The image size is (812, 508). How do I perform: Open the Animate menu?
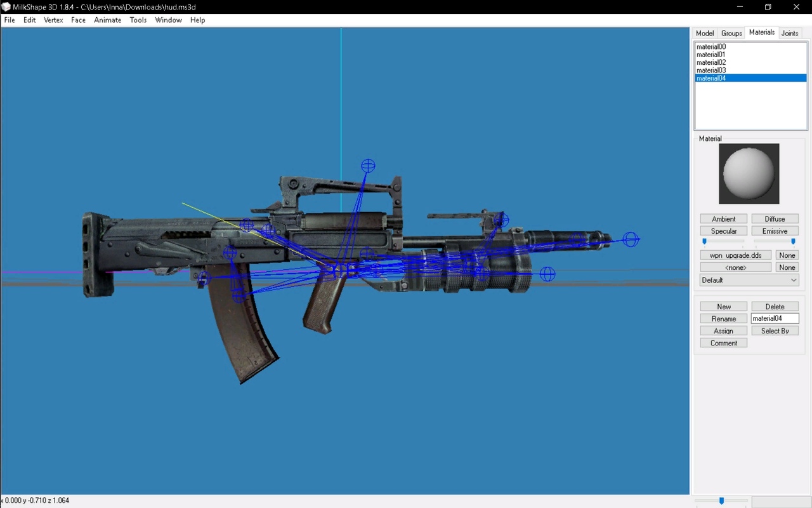pos(107,20)
